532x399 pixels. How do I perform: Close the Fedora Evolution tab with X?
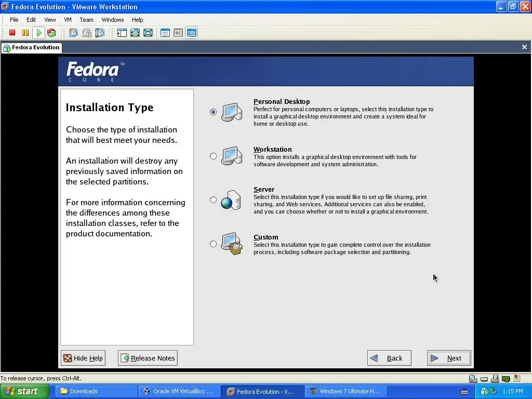pyautogui.click(x=524, y=47)
